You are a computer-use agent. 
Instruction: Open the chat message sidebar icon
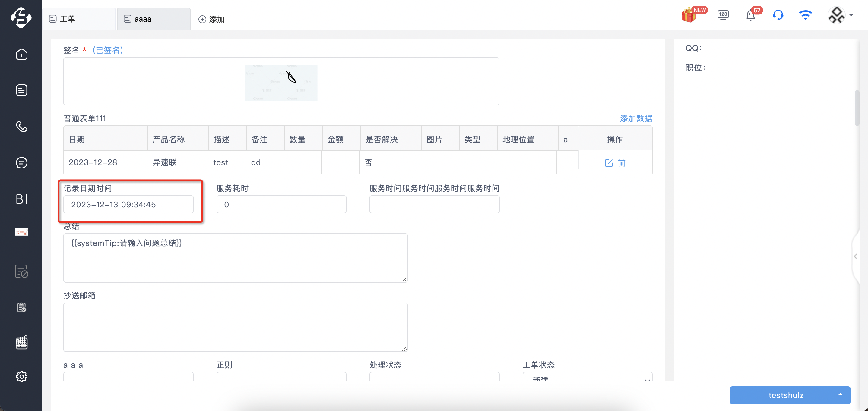pos(22,163)
